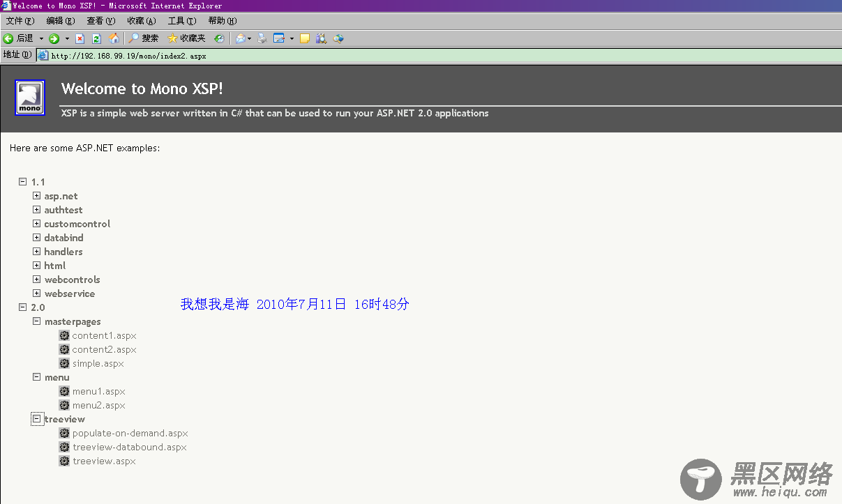Go to Home page icon
This screenshot has height=504, width=842.
[x=114, y=38]
